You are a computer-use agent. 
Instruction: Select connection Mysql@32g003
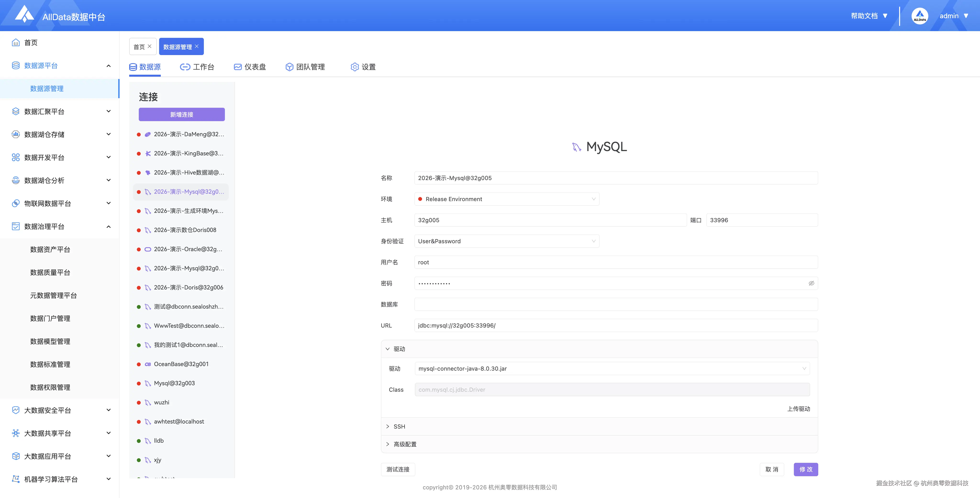point(181,383)
